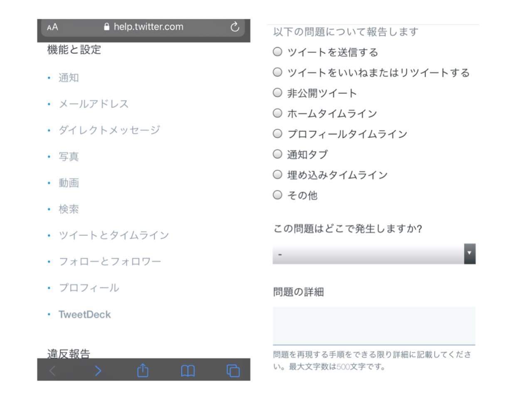Go back with the Safari back arrow
532x399 pixels.
tap(52, 371)
